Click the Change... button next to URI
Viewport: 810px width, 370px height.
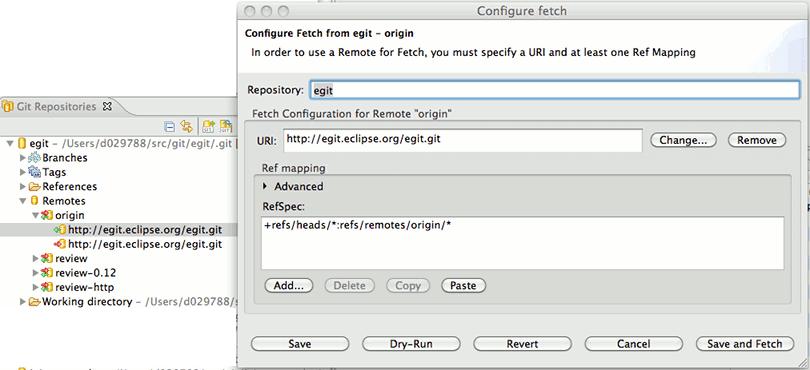pyautogui.click(x=683, y=140)
